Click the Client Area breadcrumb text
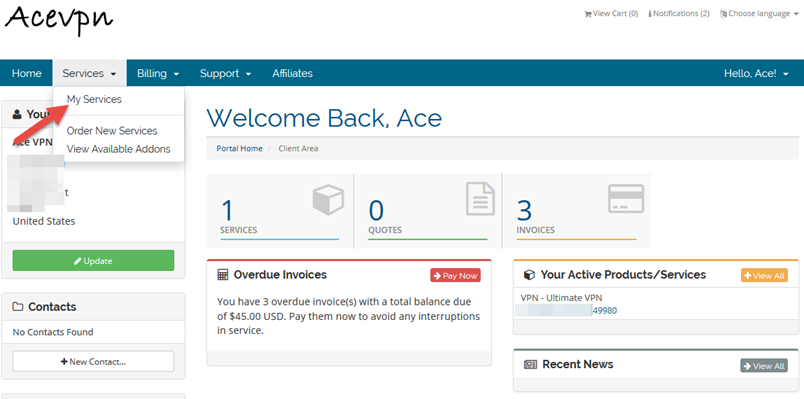 tap(298, 148)
